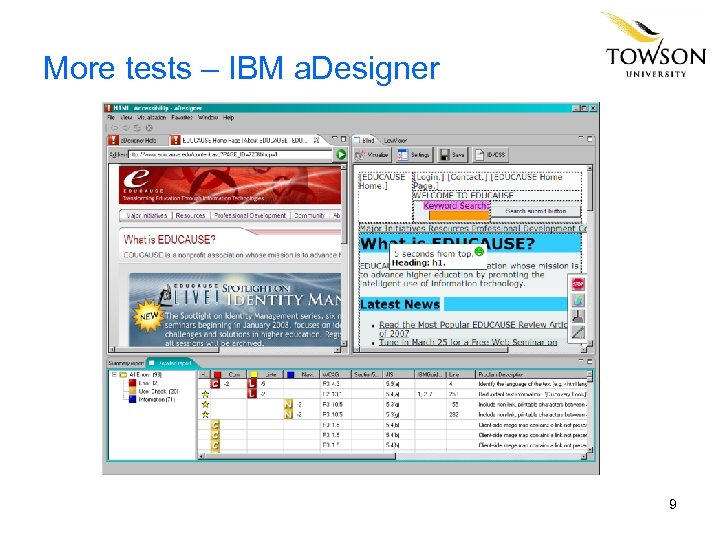Viewport: 720px width, 540px height.
Task: Open the Favorites menu
Action: click(182, 118)
